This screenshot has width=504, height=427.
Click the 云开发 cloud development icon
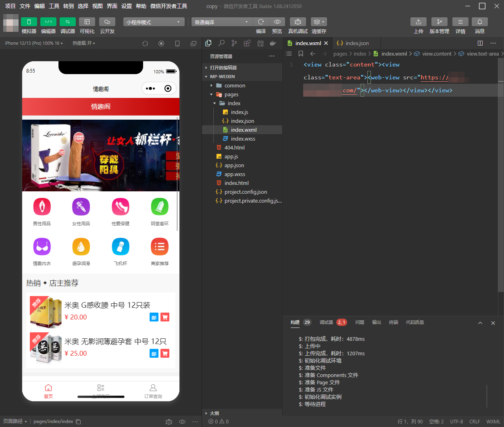point(107,22)
